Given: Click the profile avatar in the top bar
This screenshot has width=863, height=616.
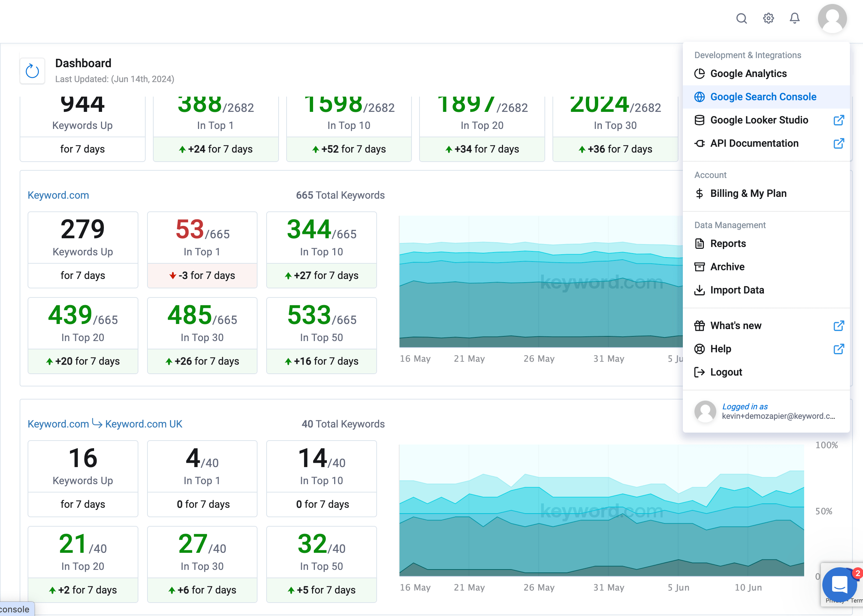Looking at the screenshot, I should [832, 18].
